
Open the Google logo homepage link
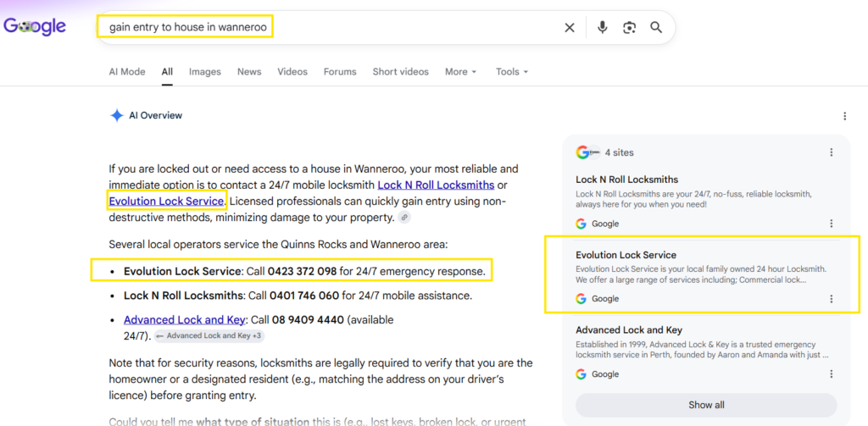click(x=34, y=26)
